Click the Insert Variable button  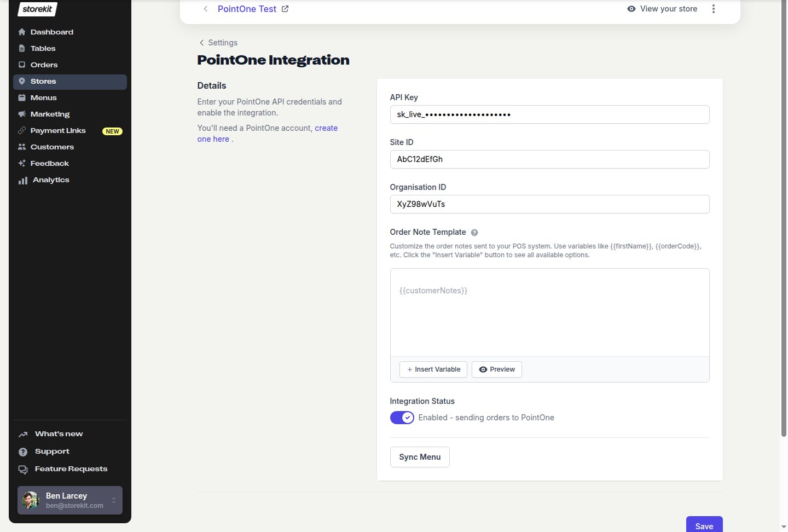[x=433, y=369]
